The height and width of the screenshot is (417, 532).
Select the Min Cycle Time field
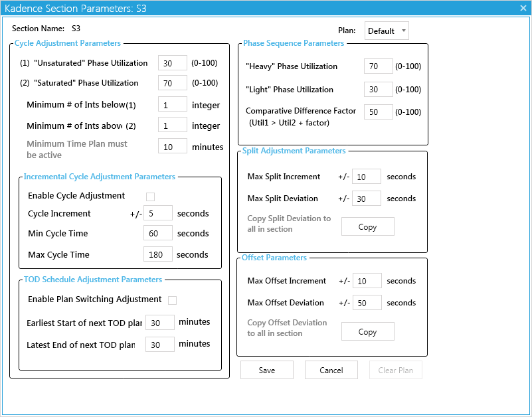pyautogui.click(x=159, y=233)
